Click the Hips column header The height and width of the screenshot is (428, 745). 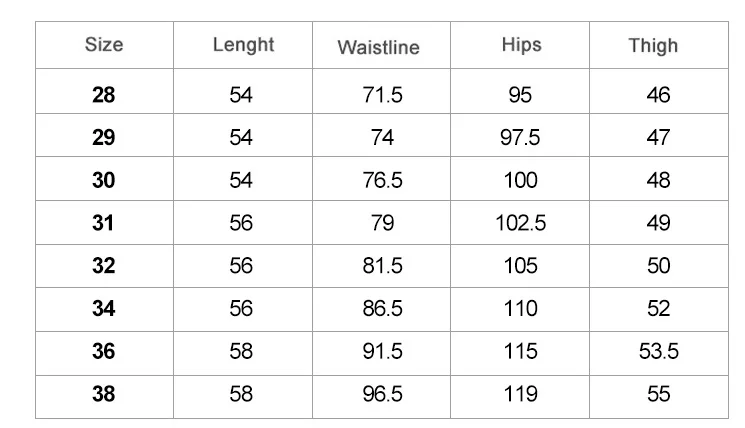coord(520,45)
